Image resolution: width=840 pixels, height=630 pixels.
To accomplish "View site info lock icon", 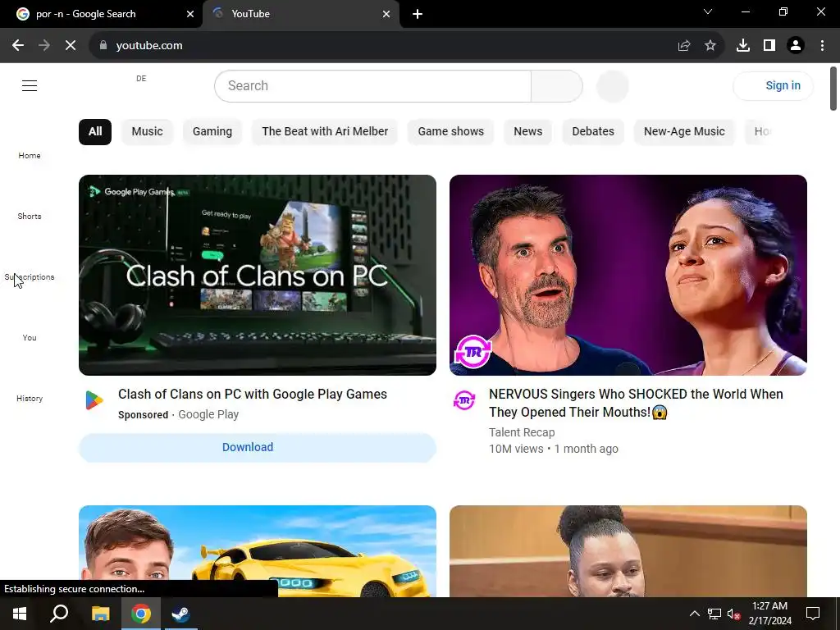I will 103,46.
